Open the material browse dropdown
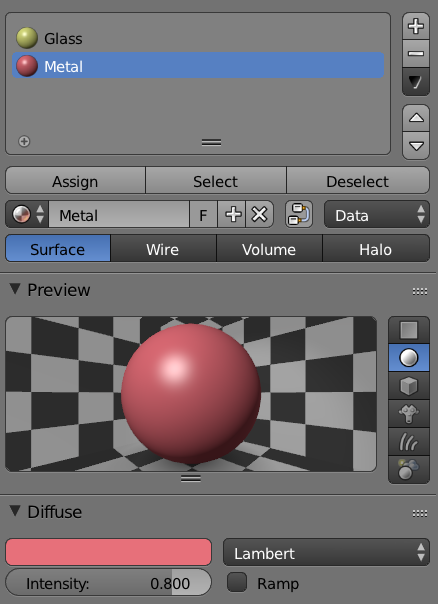Screen dimensions: 438x604 click(x=27, y=214)
